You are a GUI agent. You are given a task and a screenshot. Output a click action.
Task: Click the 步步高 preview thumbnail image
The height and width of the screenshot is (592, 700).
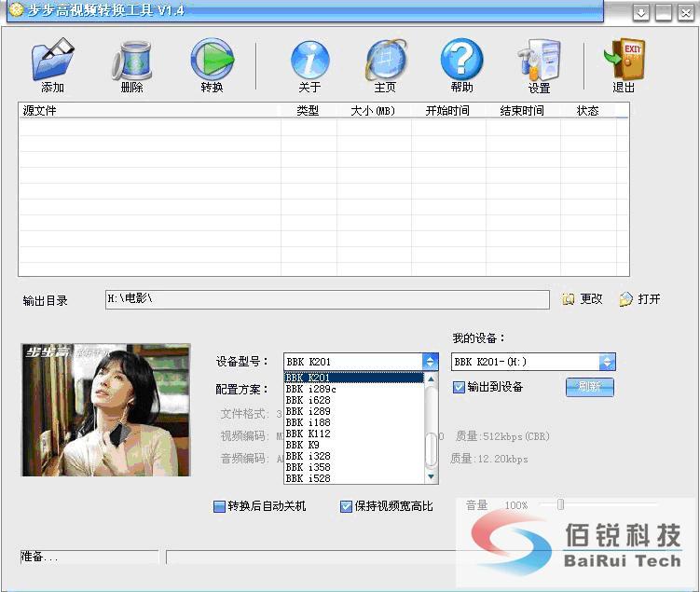click(106, 410)
